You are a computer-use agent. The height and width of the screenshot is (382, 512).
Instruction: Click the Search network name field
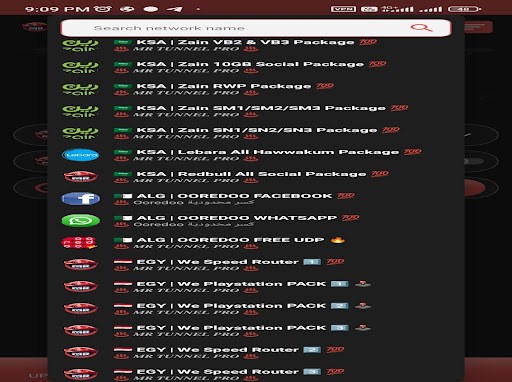[256, 28]
